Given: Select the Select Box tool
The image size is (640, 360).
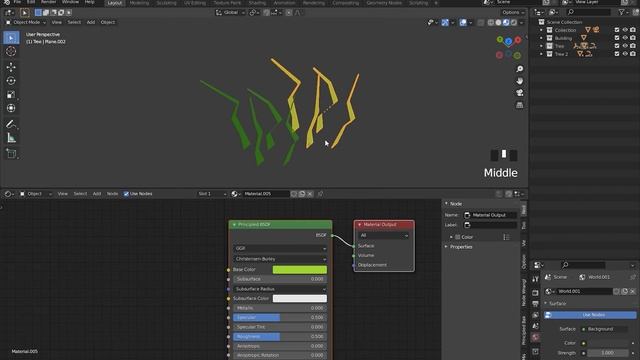Looking at the screenshot, I should (x=11, y=38).
